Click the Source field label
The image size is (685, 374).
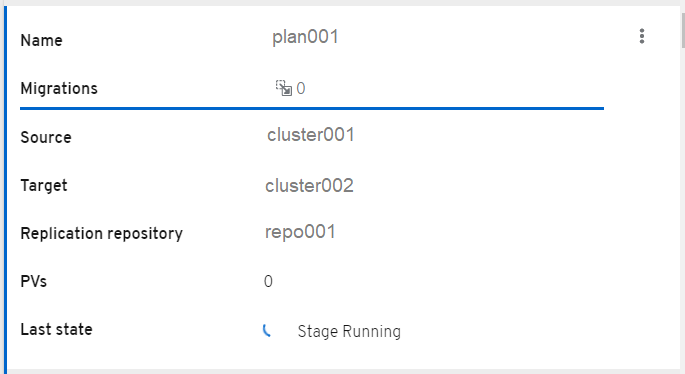point(46,138)
